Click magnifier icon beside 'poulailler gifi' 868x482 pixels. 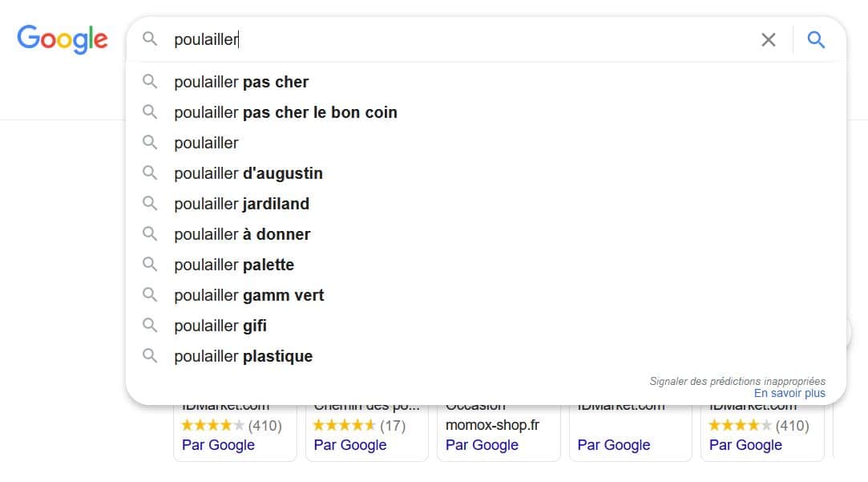(150, 326)
